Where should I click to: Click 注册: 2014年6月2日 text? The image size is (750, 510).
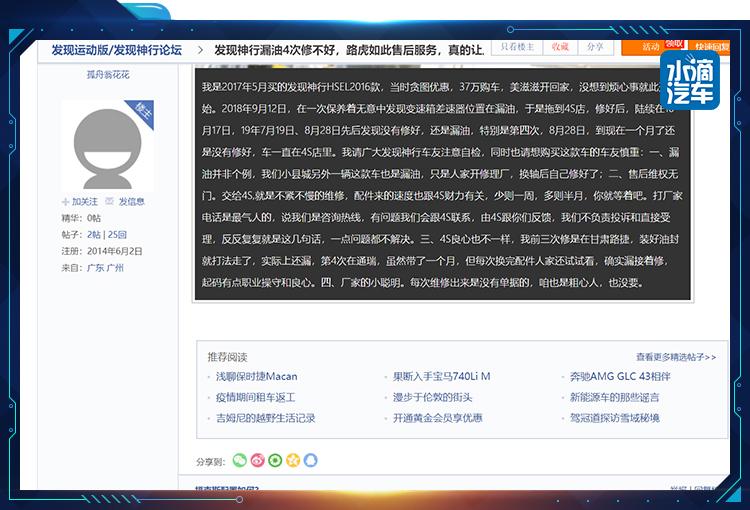pyautogui.click(x=101, y=251)
